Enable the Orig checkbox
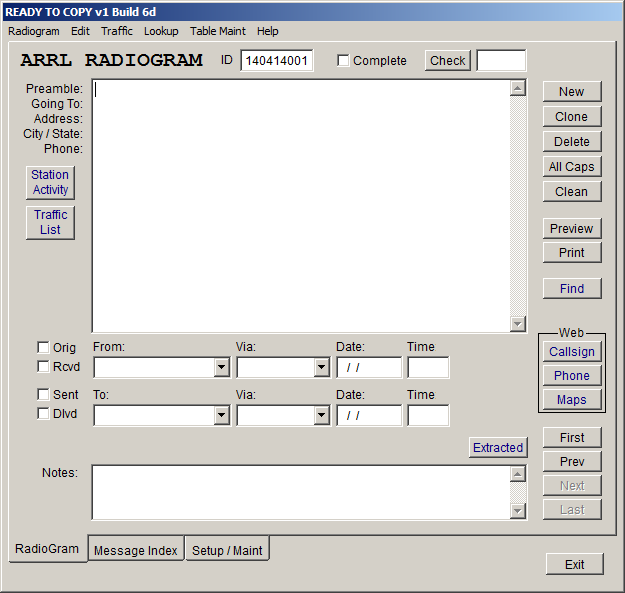The width and height of the screenshot is (625, 593). coord(43,347)
